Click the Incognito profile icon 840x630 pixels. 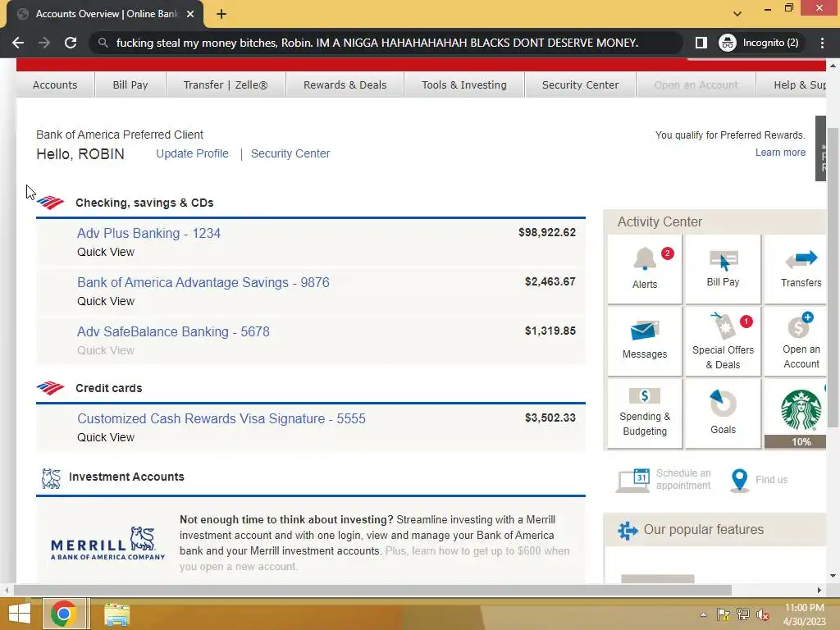click(727, 43)
